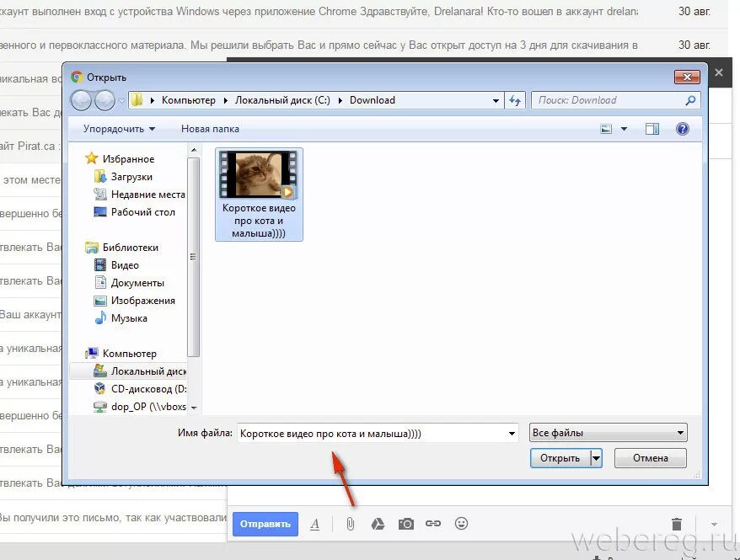
Task: Open the Упорядочить menu
Action: tap(119, 129)
